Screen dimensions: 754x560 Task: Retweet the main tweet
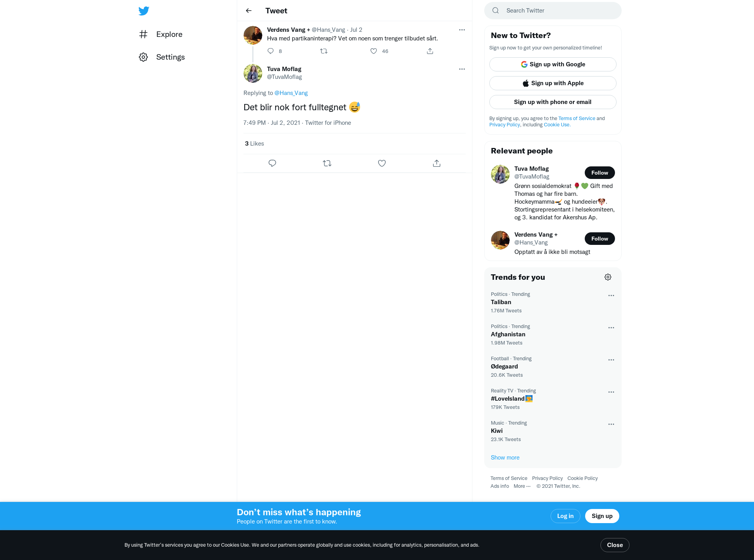point(327,163)
